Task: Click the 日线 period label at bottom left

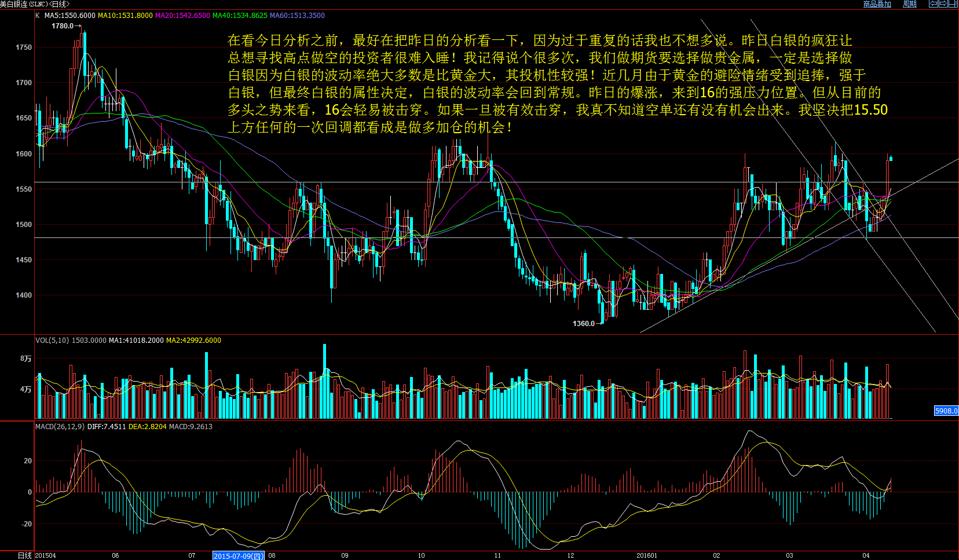Action: pyautogui.click(x=24, y=555)
